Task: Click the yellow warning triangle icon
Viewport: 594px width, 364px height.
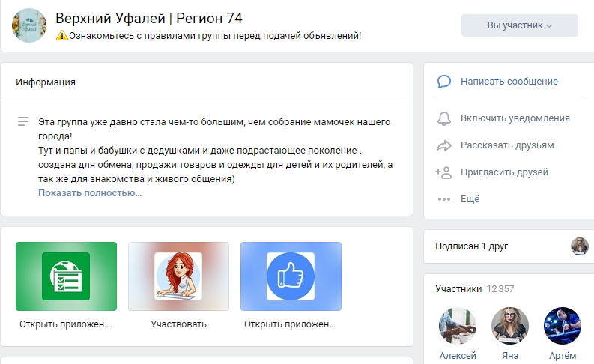Action: pos(61,36)
